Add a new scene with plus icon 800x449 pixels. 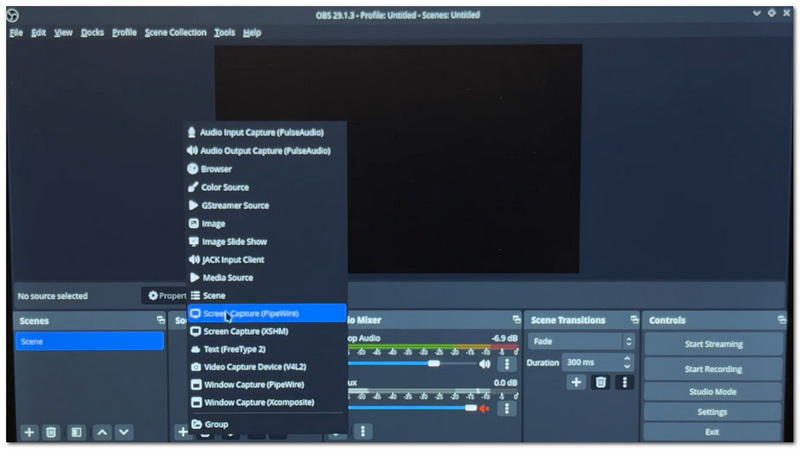(29, 432)
